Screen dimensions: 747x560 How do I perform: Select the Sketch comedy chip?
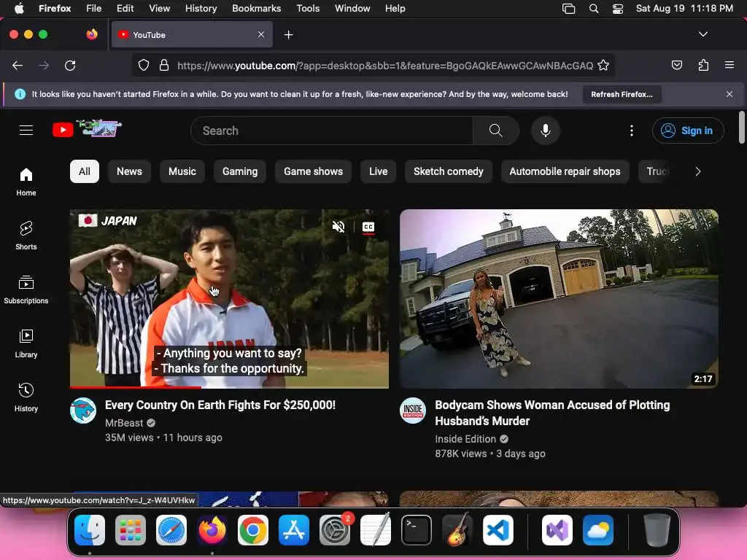click(x=449, y=171)
